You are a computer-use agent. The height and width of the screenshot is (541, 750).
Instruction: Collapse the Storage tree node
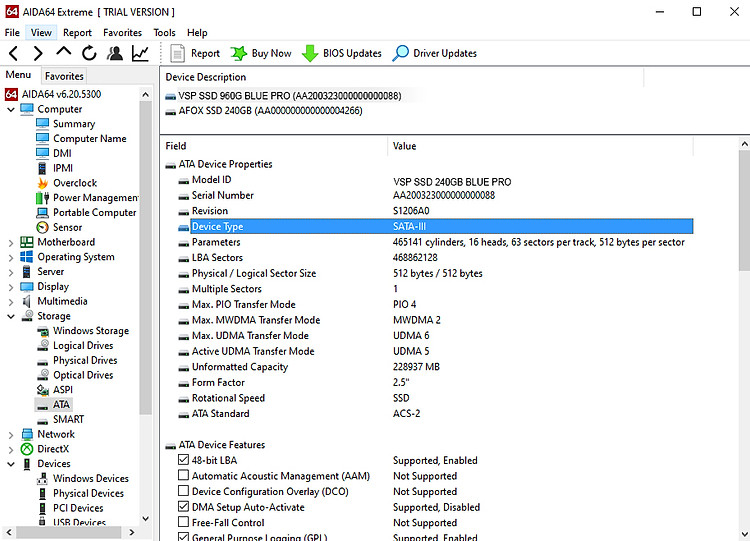pyautogui.click(x=11, y=316)
